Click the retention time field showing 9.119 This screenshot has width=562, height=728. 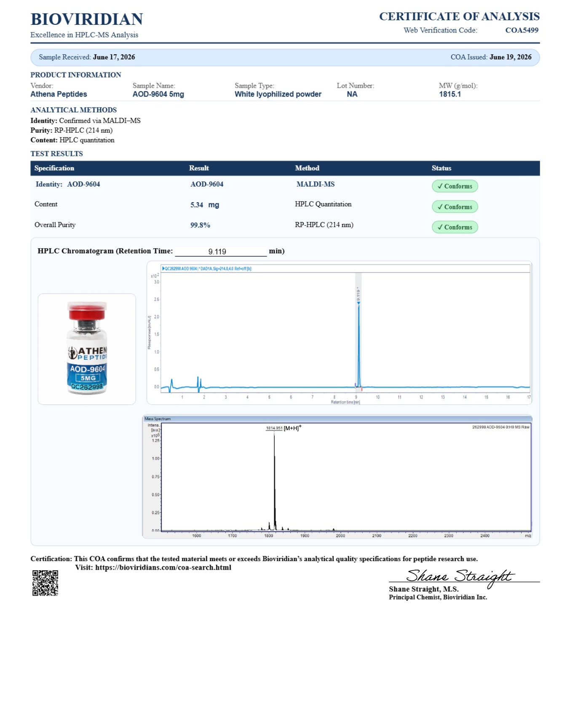click(x=221, y=252)
